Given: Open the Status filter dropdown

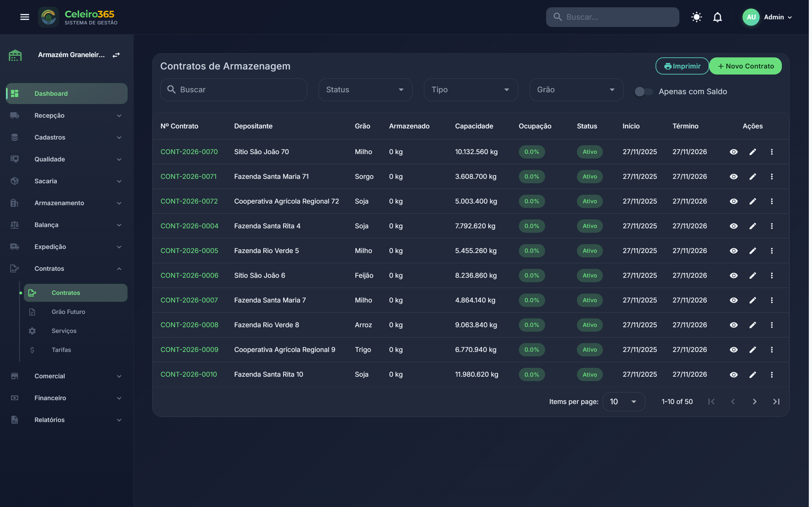Looking at the screenshot, I should point(365,90).
